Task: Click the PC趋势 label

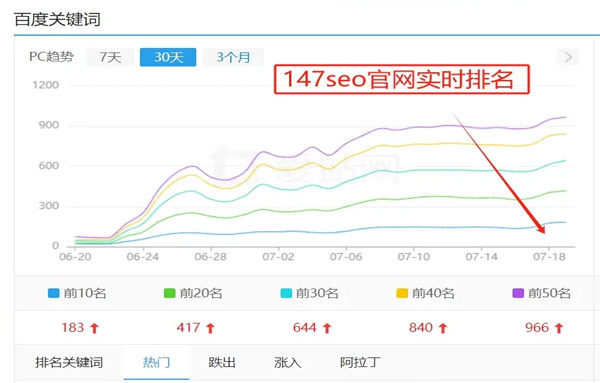Action: [51, 57]
